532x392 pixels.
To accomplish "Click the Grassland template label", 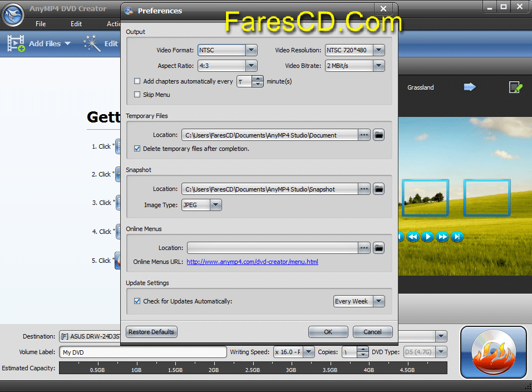I will click(420, 87).
